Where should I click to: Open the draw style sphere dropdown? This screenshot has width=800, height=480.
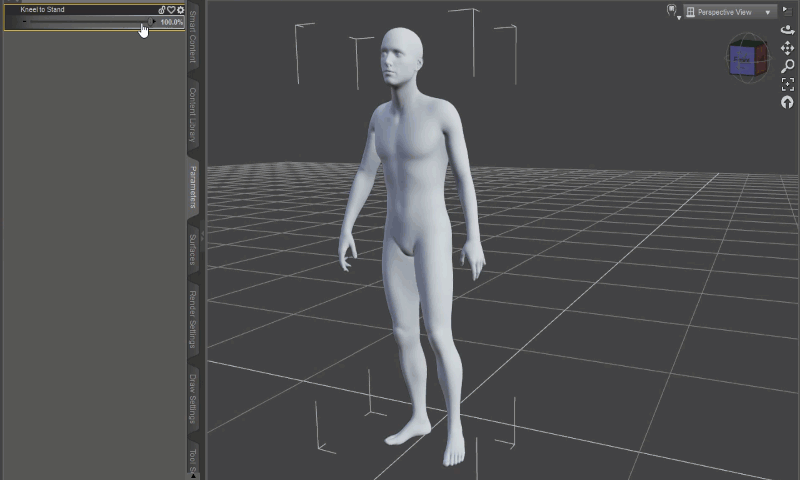(x=672, y=12)
